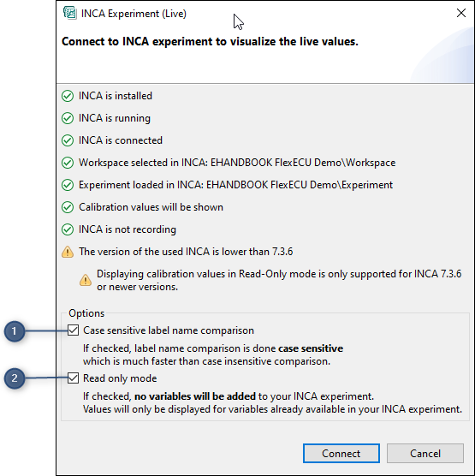
Task: Click the Read only mode label text
Action: [x=120, y=378]
